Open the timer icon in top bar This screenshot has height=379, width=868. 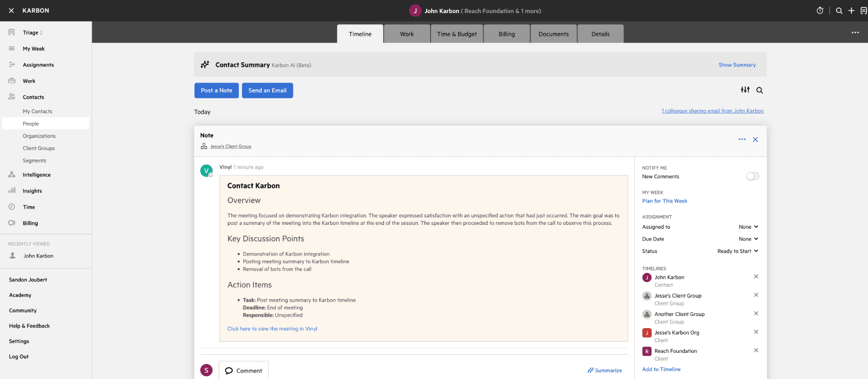[820, 11]
